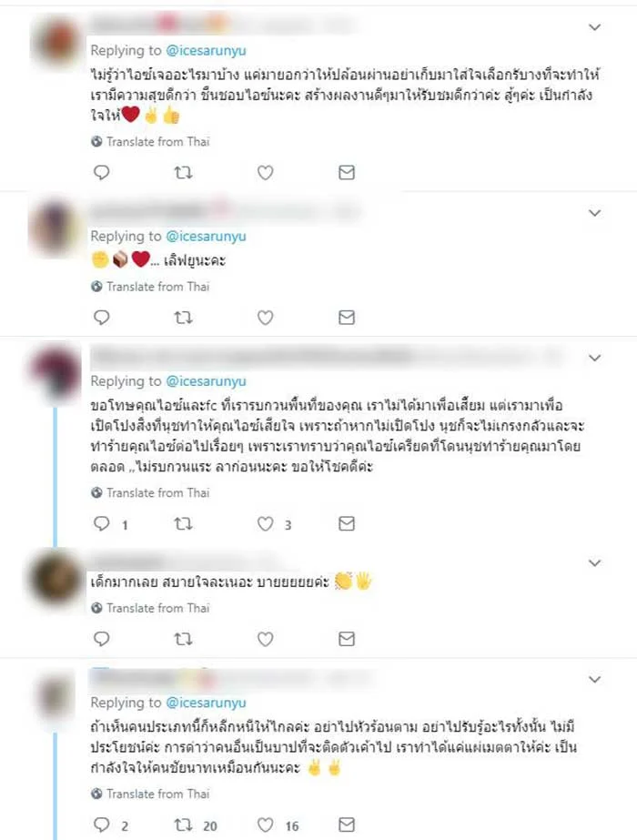Open @icesarunyu profile from first reply
637x840 pixels.
pos(207,50)
